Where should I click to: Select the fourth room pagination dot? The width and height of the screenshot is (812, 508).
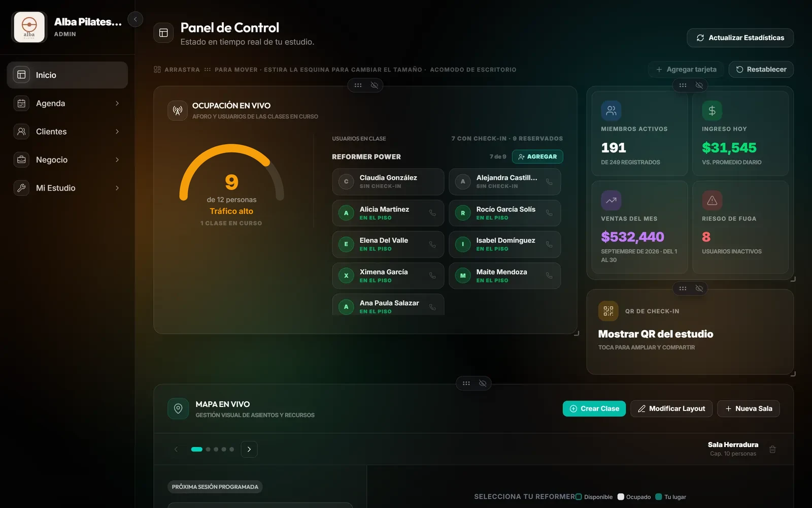point(224,449)
